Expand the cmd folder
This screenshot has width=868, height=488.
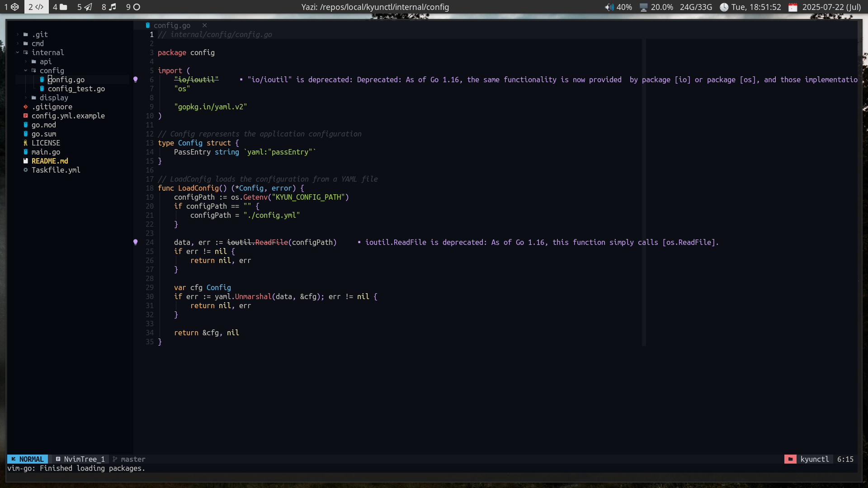pos(18,44)
